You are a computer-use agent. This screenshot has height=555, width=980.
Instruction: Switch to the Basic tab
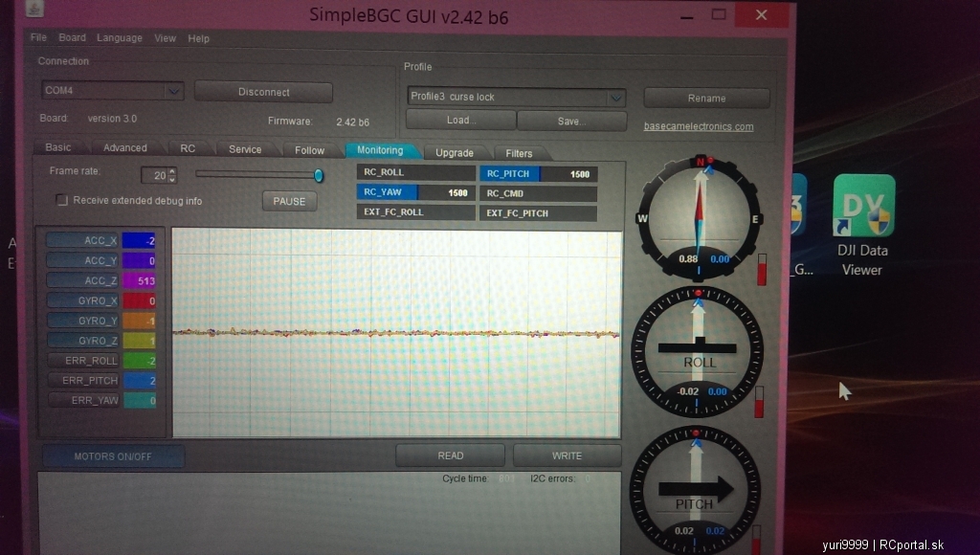[58, 147]
